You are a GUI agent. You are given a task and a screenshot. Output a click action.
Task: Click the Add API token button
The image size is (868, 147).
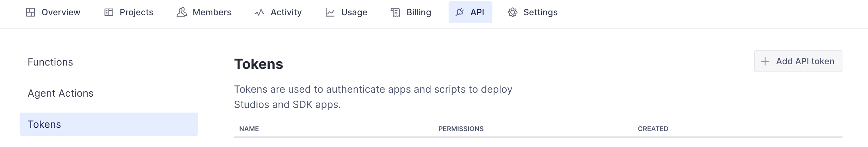pos(798,61)
